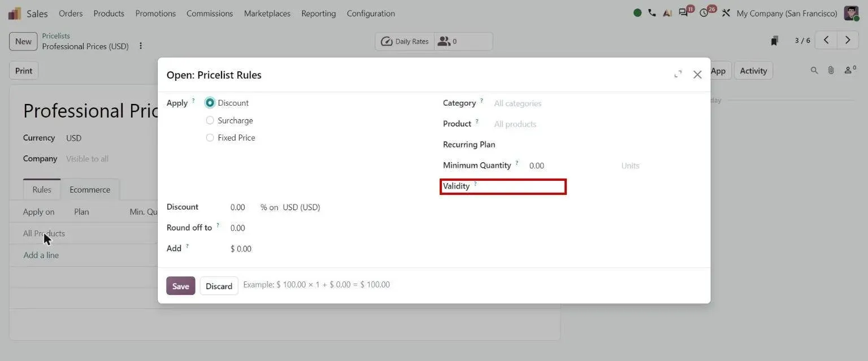Click the bookmark icon beside the 3 / 6 counter

[x=775, y=41]
